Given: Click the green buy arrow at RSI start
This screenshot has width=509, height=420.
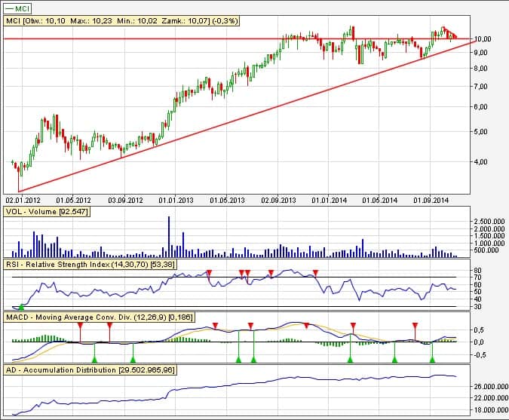Looking at the screenshot, I should (x=21, y=307).
